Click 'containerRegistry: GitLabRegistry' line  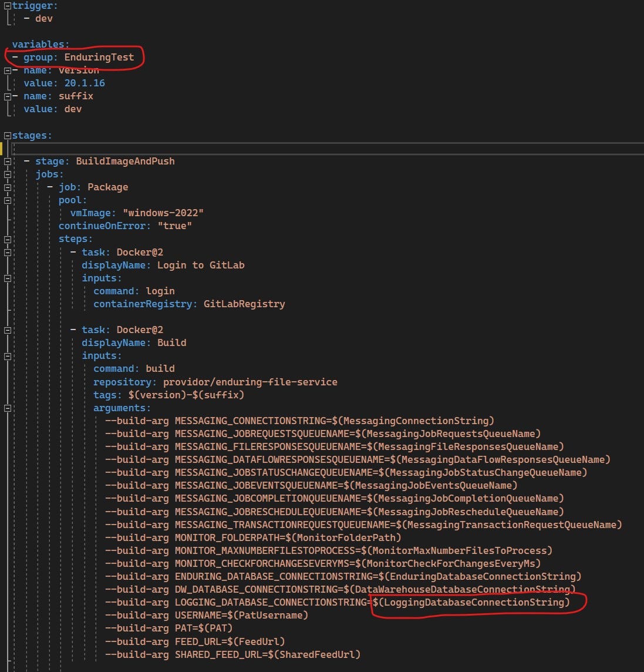[189, 304]
